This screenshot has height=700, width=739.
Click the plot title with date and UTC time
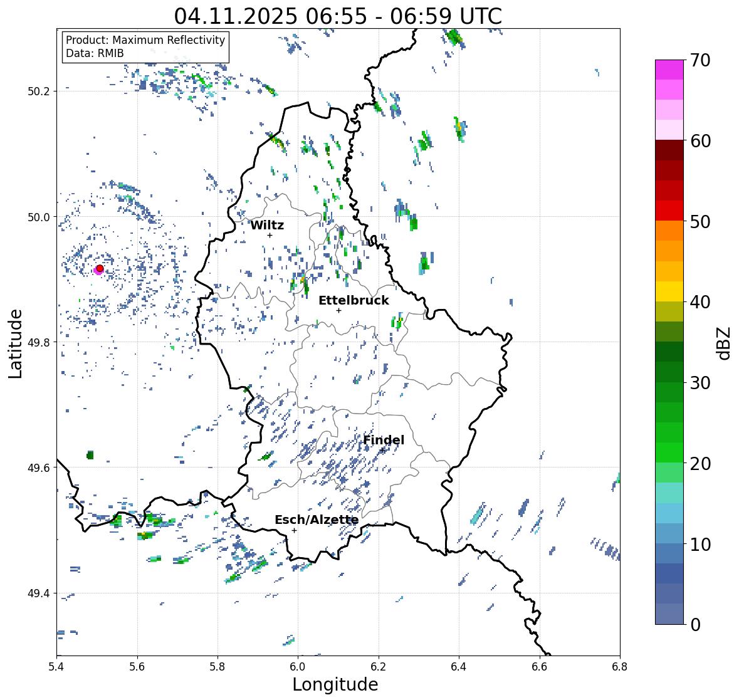click(338, 16)
